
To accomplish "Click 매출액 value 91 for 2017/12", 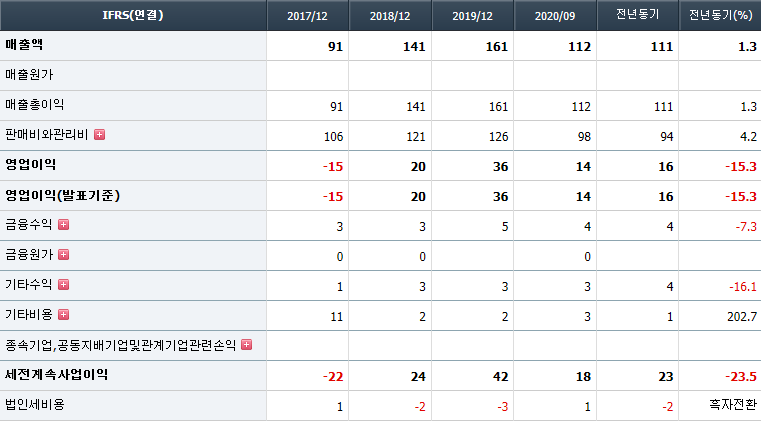I will [335, 47].
